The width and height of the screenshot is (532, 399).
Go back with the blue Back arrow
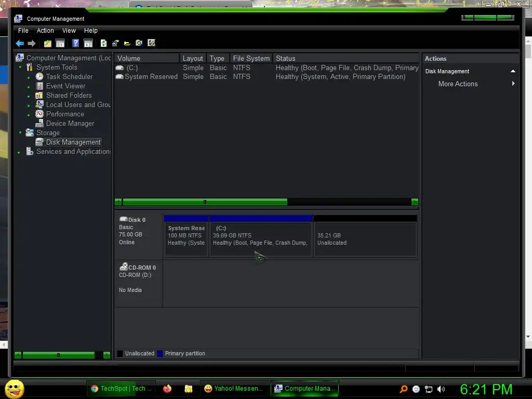[20, 43]
